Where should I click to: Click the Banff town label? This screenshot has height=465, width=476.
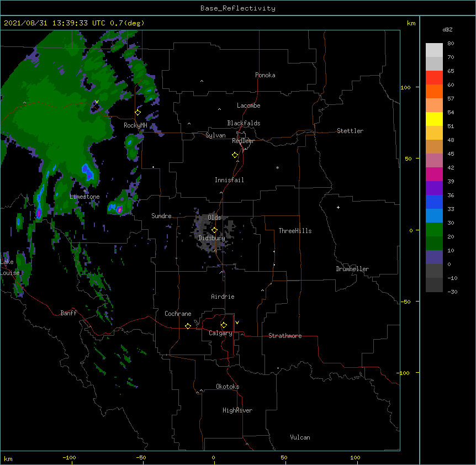(68, 313)
